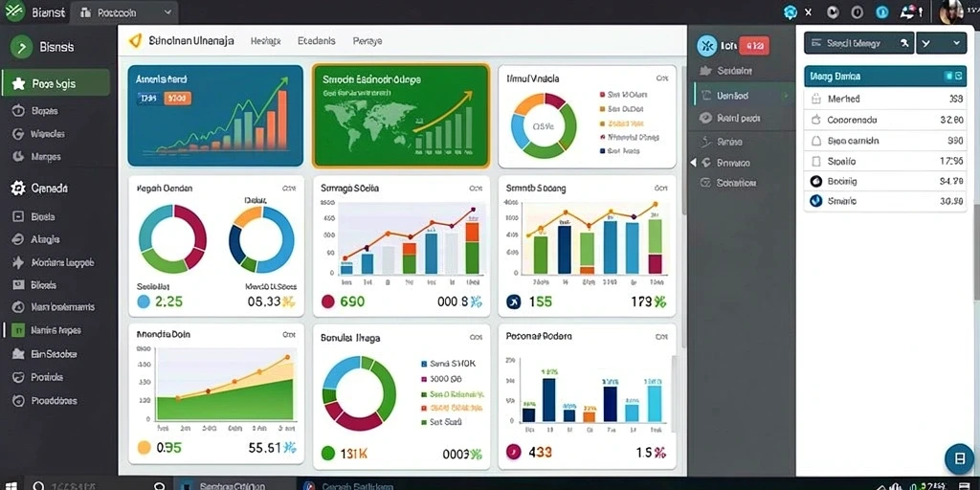
Task: Click the blue dot beside 2.25
Action: click(144, 301)
